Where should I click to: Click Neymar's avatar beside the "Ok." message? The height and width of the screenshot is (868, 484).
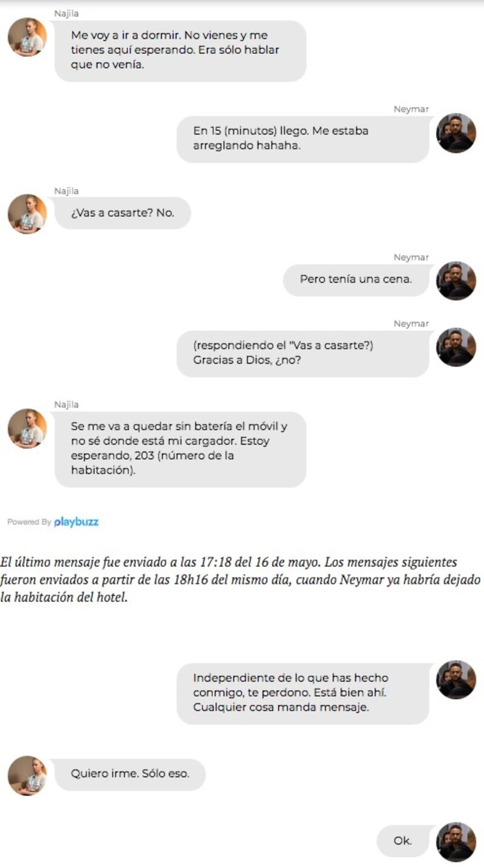click(x=456, y=841)
